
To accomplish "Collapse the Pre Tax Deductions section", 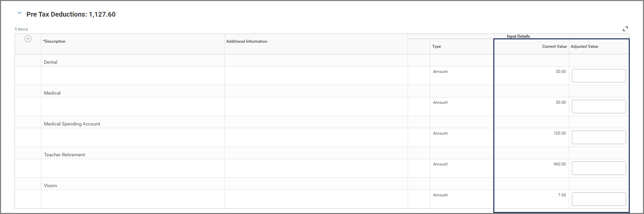I will click(20, 14).
